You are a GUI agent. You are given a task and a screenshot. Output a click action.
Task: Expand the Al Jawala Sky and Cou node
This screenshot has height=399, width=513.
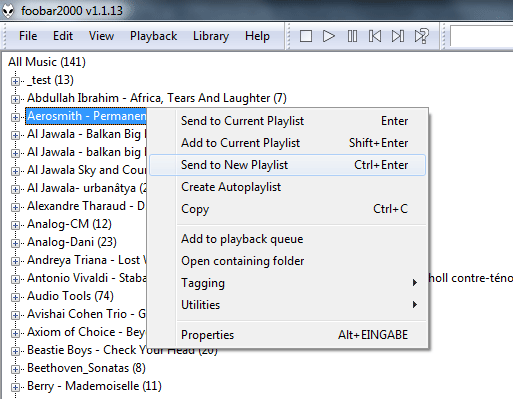click(15, 171)
